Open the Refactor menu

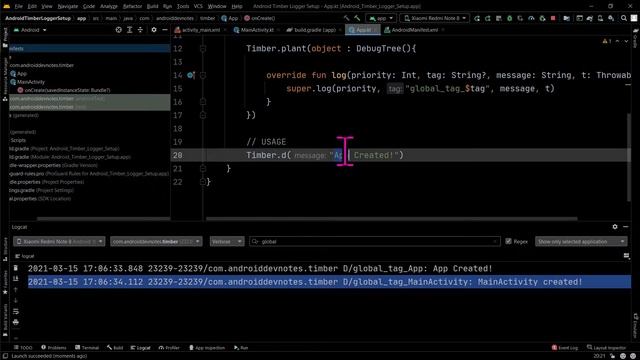(x=132, y=7)
